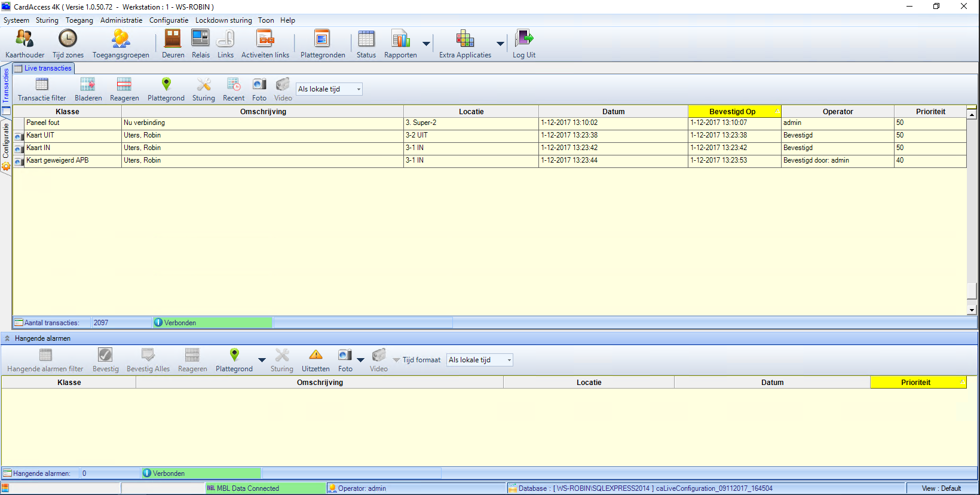Sort by Bevestigd Op column
The height and width of the screenshot is (495, 980).
(x=734, y=111)
